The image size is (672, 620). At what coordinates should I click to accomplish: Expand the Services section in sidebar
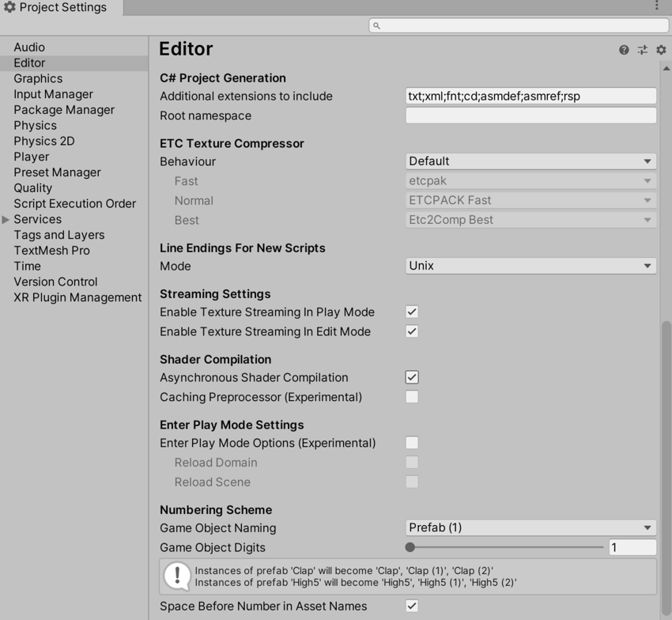point(5,219)
